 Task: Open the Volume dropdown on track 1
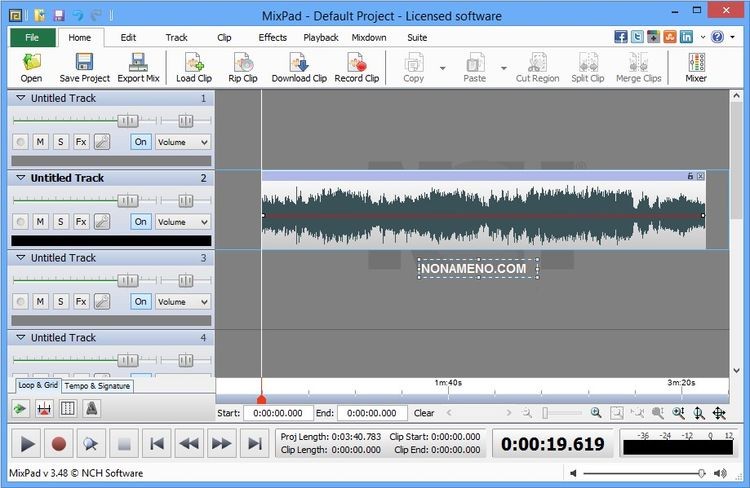pyautogui.click(x=182, y=142)
